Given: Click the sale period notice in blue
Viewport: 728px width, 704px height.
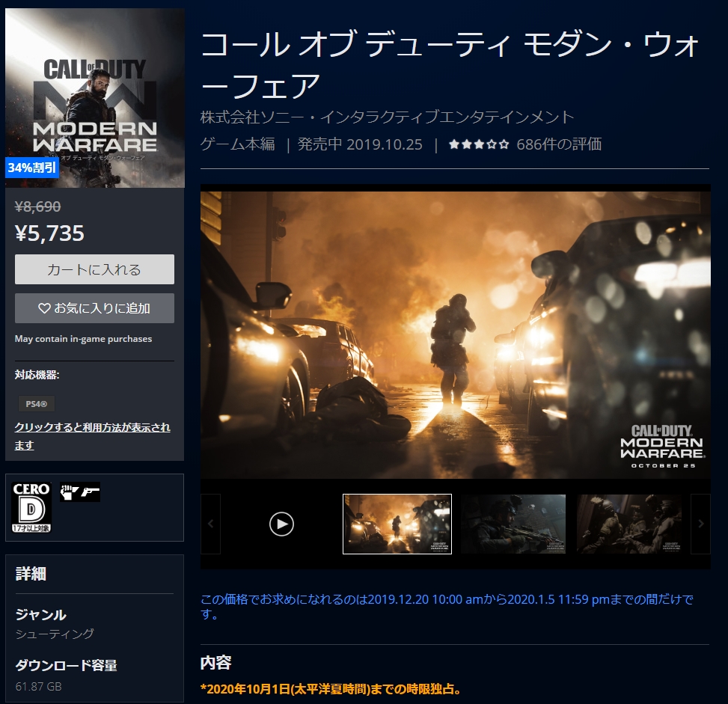Looking at the screenshot, I should (x=447, y=607).
